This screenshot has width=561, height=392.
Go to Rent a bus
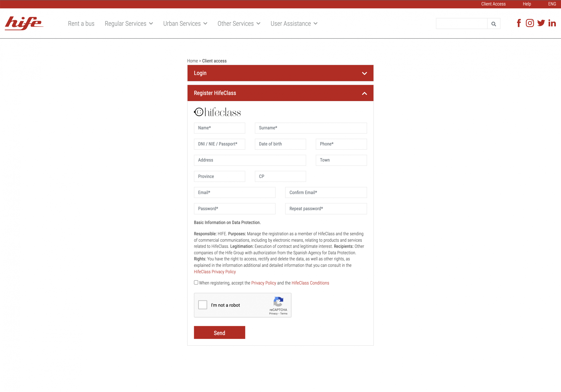[x=81, y=24]
